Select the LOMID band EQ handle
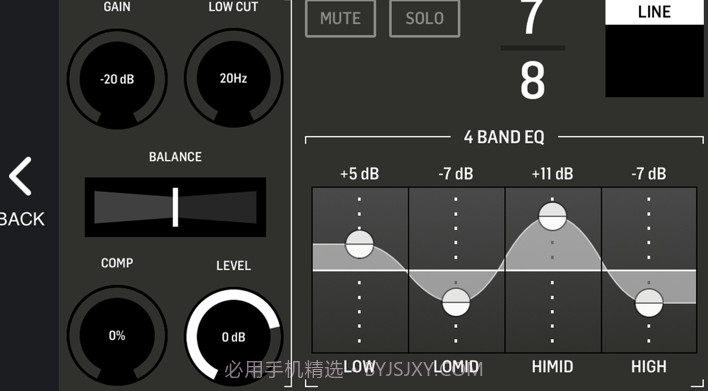 point(456,302)
